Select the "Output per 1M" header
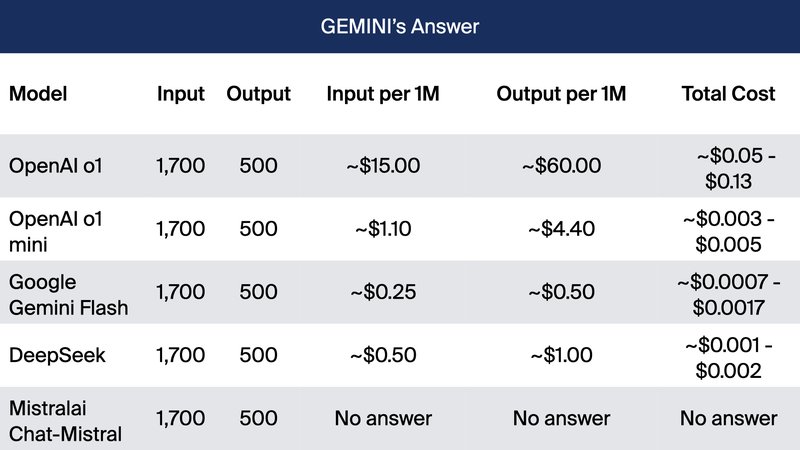This screenshot has height=450, width=800. click(x=561, y=94)
